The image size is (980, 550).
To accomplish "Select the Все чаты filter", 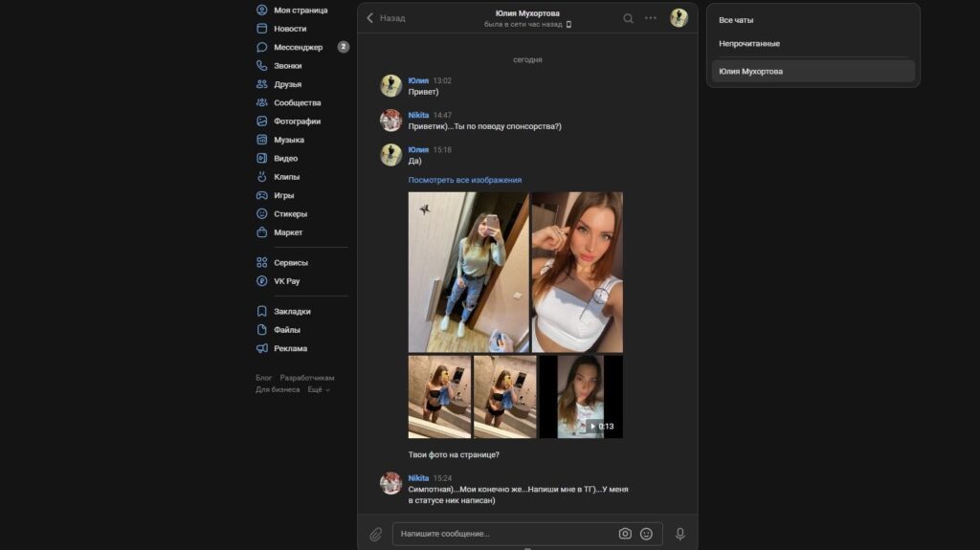I will pyautogui.click(x=736, y=20).
